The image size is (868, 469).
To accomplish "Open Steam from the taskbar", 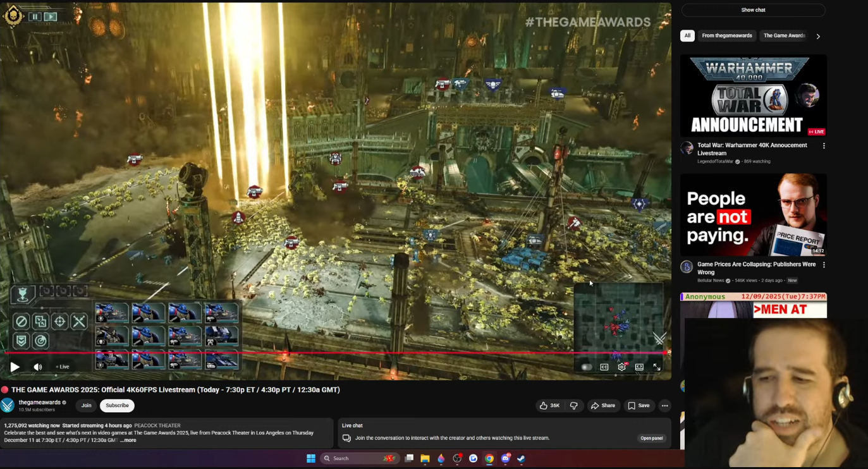I will pyautogui.click(x=521, y=458).
